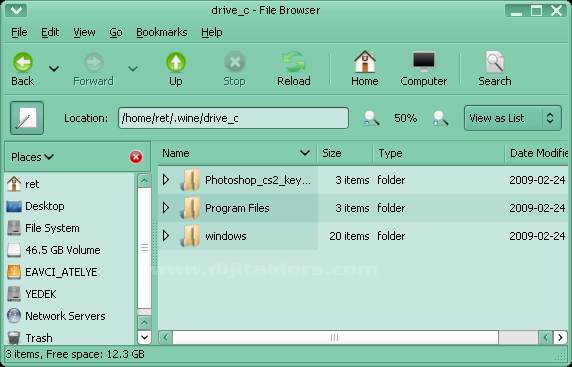Click horizontal scrollbar left arrow
The width and height of the screenshot is (572, 367).
click(x=166, y=337)
